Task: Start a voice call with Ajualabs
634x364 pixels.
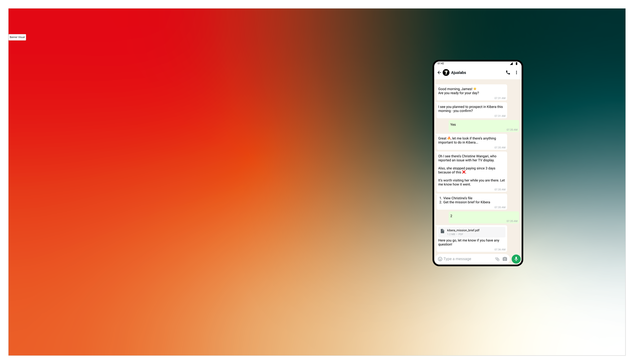Action: (x=508, y=72)
